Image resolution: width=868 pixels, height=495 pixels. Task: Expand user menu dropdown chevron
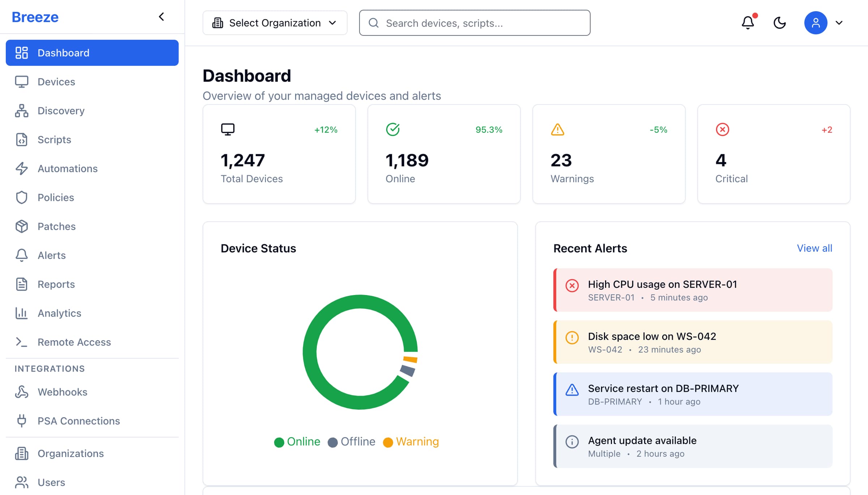tap(839, 23)
